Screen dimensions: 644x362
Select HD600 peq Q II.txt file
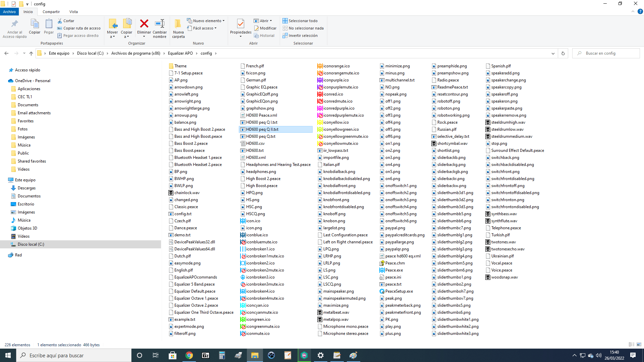pos(276,129)
